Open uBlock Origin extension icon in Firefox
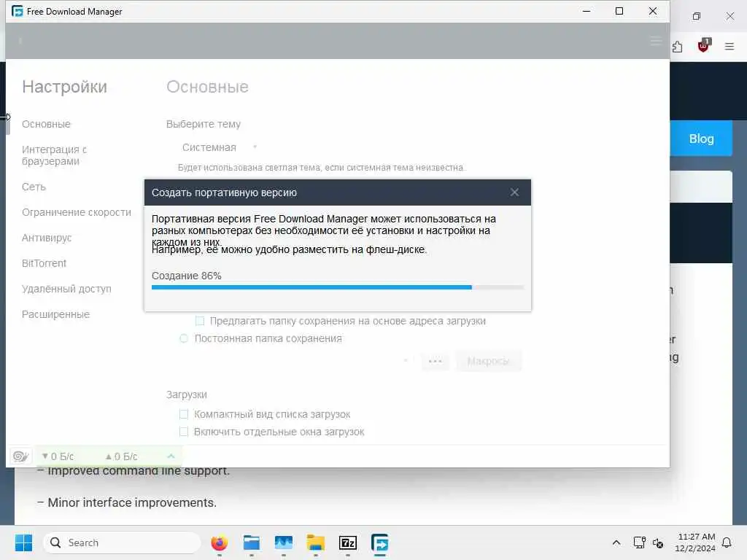This screenshot has height=560, width=747. point(703,46)
